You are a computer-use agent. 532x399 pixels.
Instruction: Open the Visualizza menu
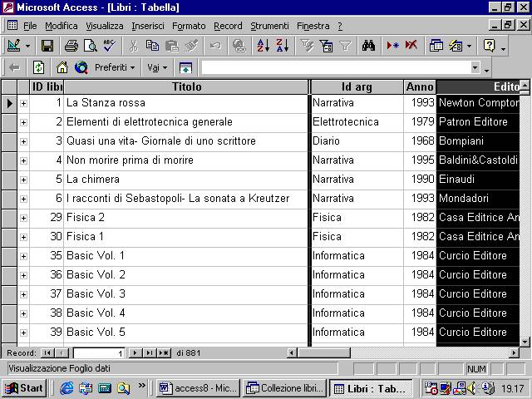(105, 26)
